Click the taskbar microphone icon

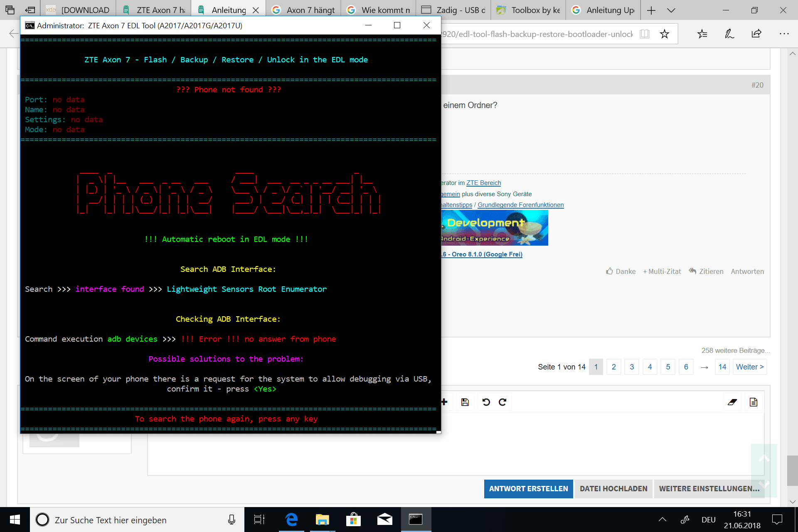click(x=232, y=520)
